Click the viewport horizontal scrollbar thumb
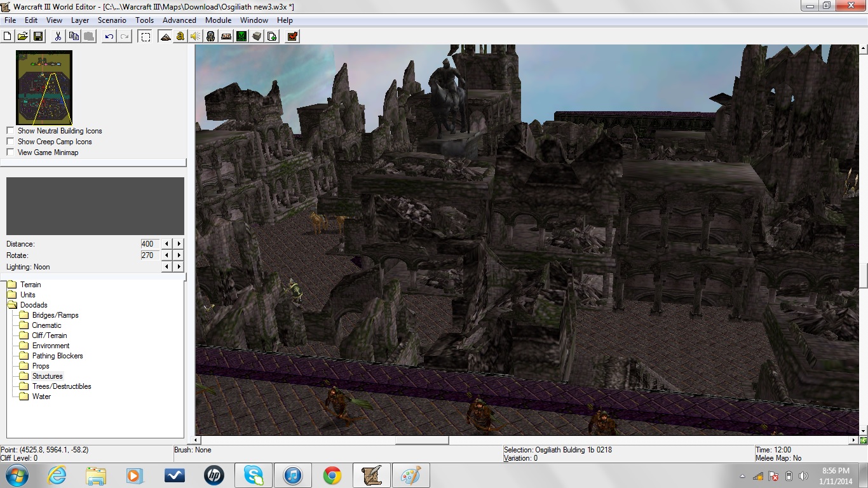 (x=422, y=440)
